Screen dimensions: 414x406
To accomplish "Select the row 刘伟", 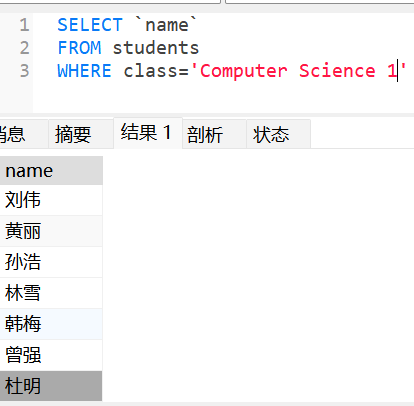I will (x=51, y=200).
